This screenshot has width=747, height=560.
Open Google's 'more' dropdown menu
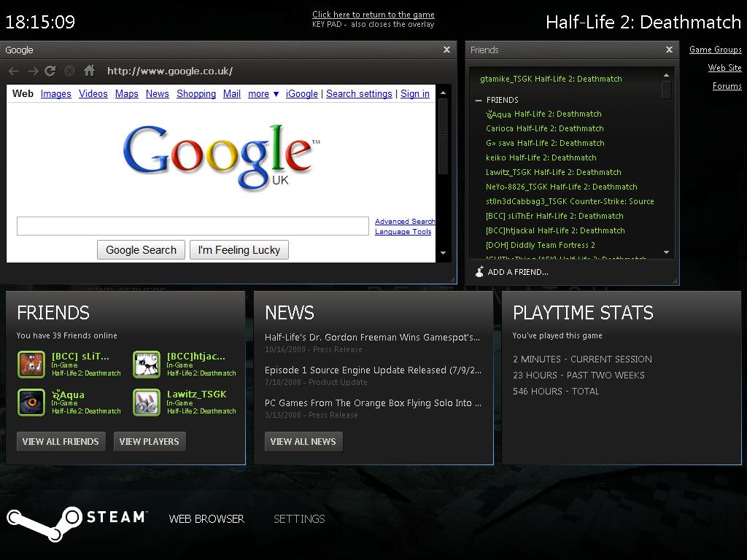tap(263, 94)
